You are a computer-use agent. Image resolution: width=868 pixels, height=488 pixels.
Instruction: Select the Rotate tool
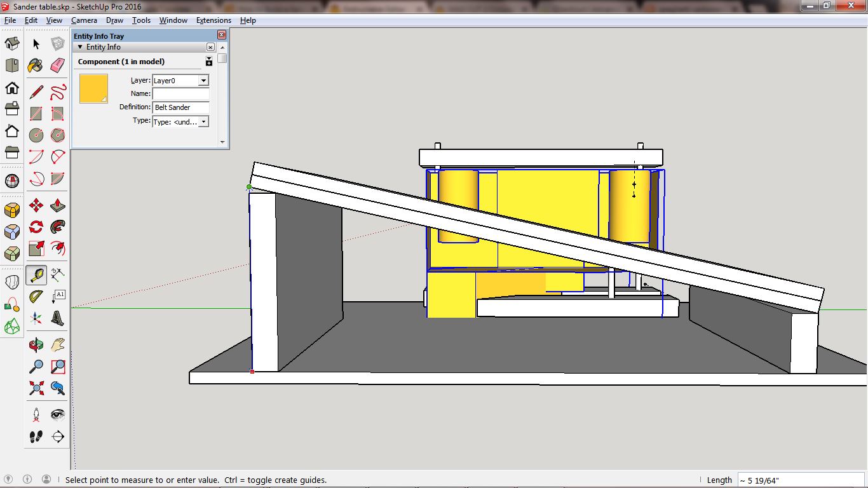pos(36,227)
